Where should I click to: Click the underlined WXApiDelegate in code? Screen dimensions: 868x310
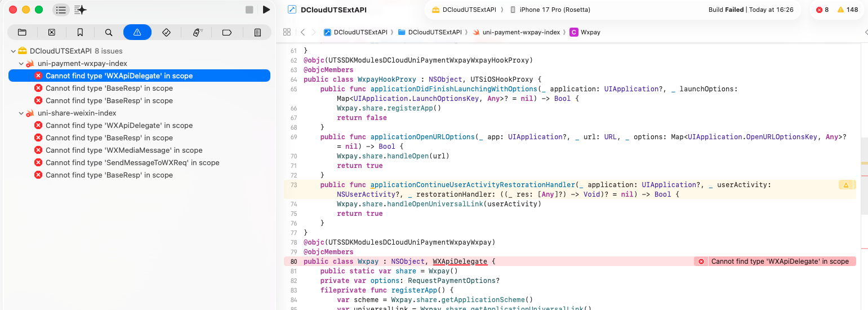coord(460,262)
